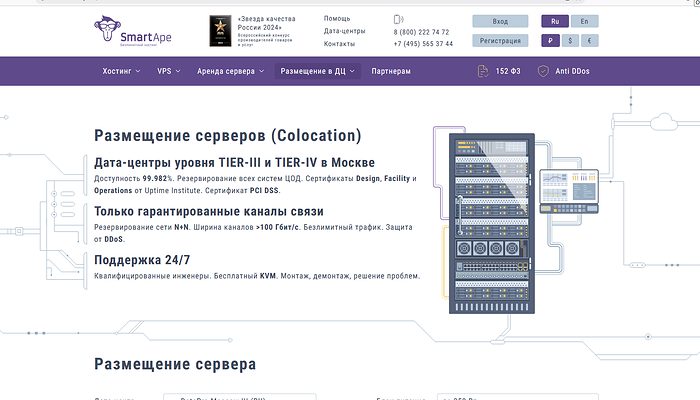Click the Регистрация button
This screenshot has height=400, width=700.
[x=500, y=41]
